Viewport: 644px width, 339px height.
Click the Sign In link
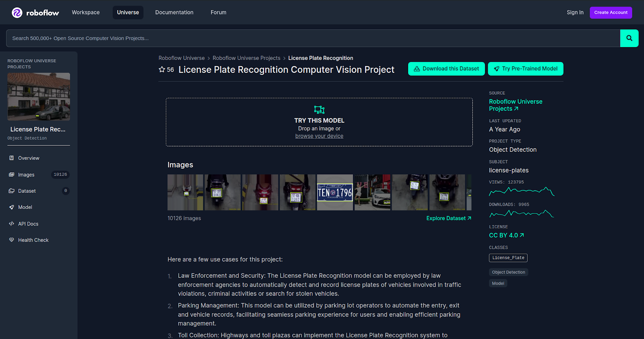point(575,12)
